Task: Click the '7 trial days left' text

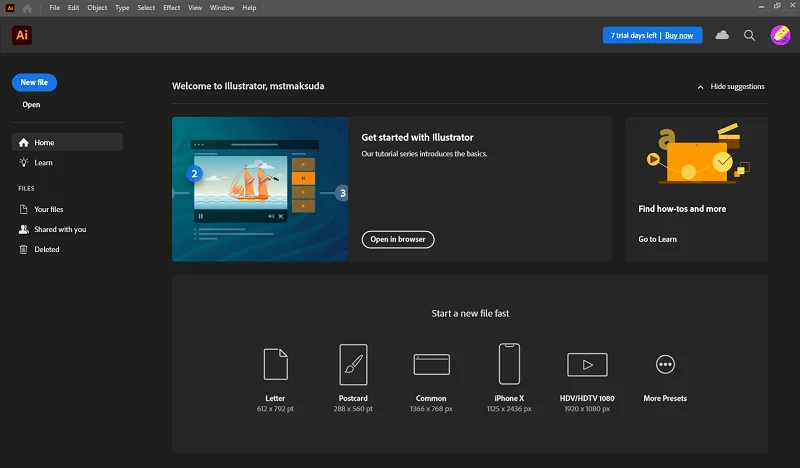Action: 634,35
